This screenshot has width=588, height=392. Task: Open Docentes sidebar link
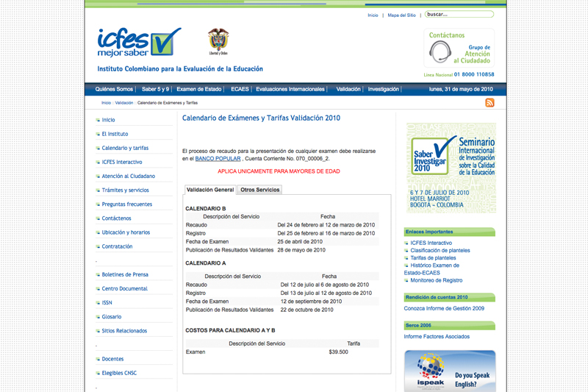112,359
